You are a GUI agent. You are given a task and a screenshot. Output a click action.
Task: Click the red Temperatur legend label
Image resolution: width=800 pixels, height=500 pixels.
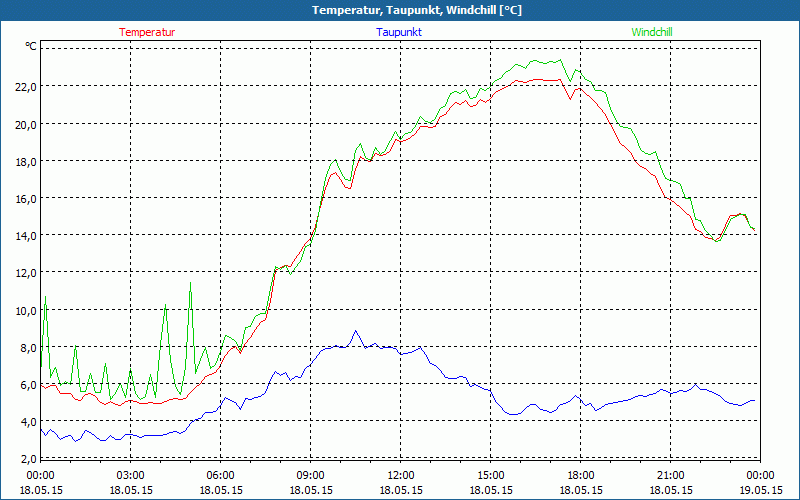[147, 32]
